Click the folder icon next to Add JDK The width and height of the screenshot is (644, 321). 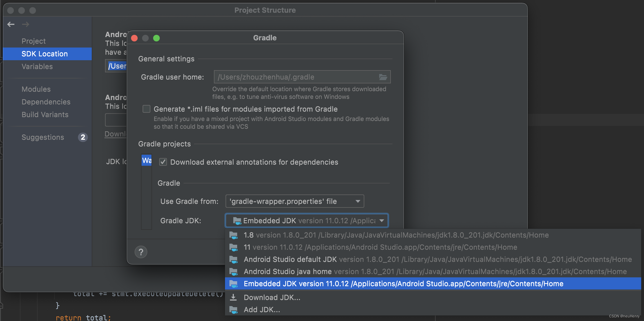click(234, 310)
